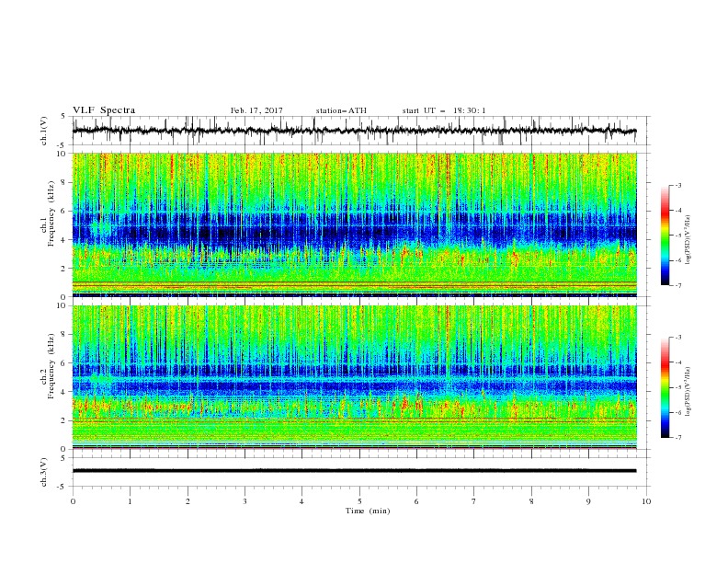Click the "VLF Spectra" plot title

coord(104,110)
